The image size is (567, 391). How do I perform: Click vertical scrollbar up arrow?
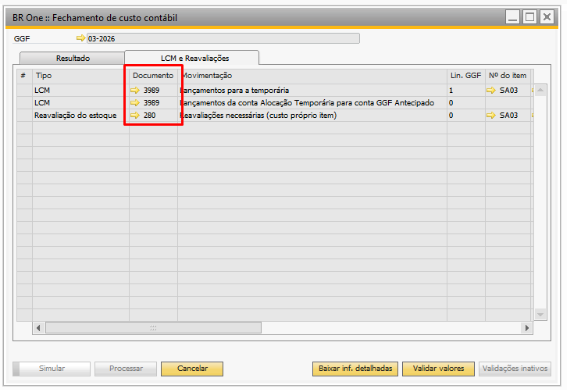coord(540,90)
